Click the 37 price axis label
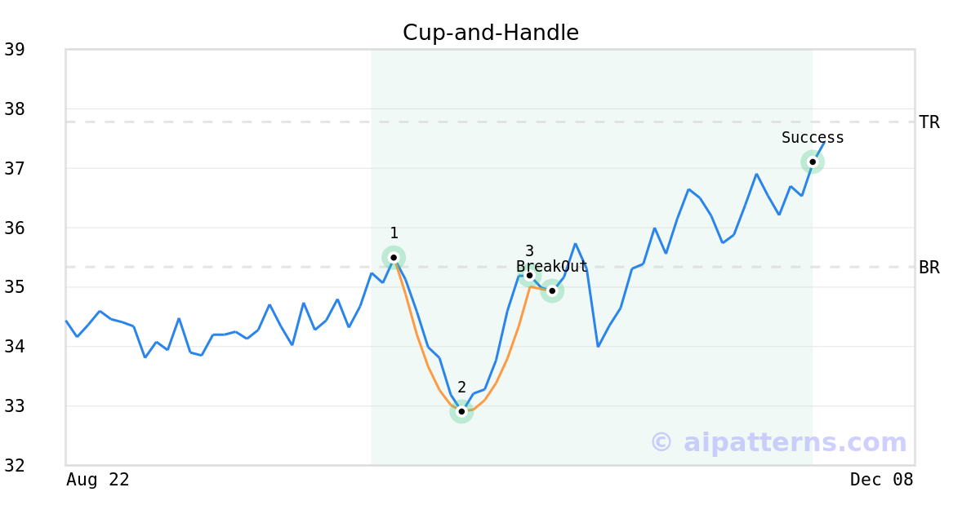Image resolution: width=980 pixels, height=514 pixels. tap(15, 169)
